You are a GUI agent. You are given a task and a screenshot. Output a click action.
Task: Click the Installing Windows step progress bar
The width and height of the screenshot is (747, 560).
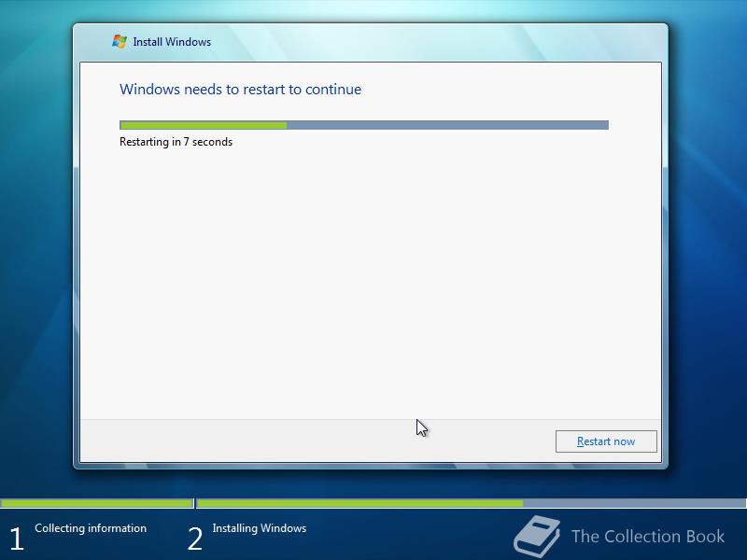pyautogui.click(x=472, y=503)
